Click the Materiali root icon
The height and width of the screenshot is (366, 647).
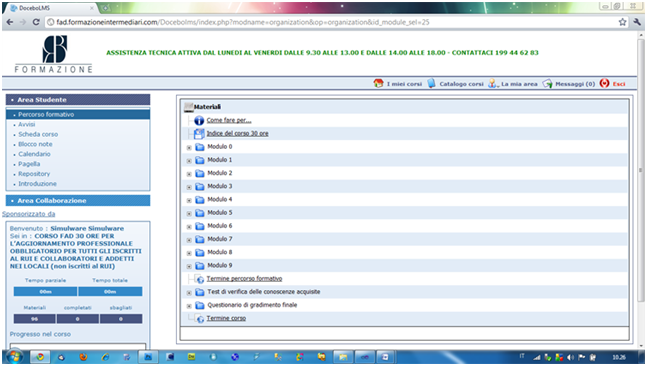click(x=189, y=107)
